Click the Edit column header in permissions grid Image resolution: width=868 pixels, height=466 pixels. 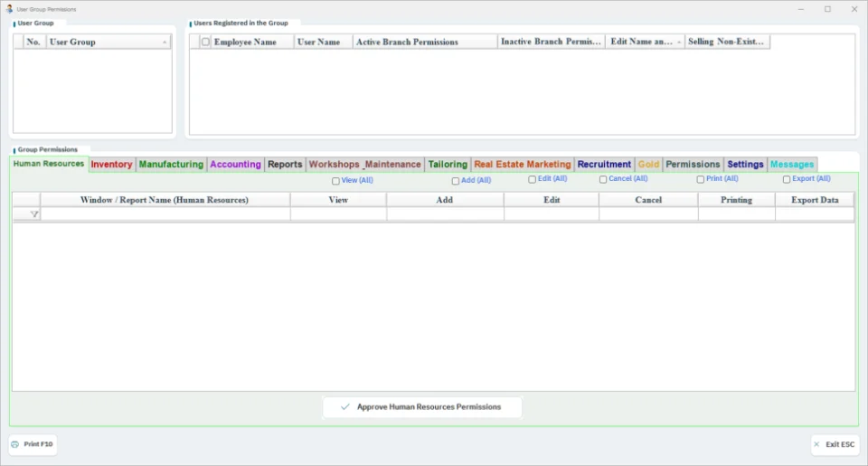coord(552,200)
